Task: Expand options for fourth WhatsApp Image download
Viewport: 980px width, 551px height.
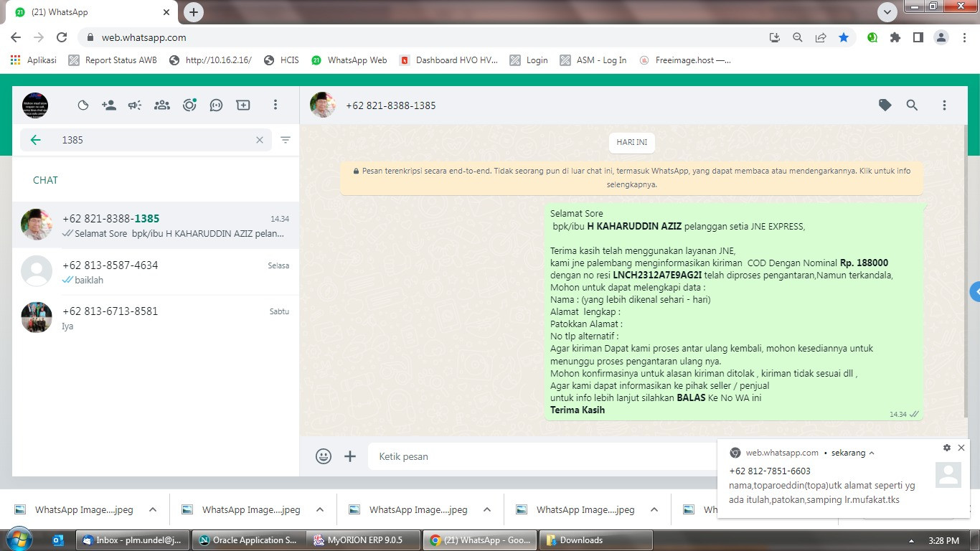Action: (654, 509)
